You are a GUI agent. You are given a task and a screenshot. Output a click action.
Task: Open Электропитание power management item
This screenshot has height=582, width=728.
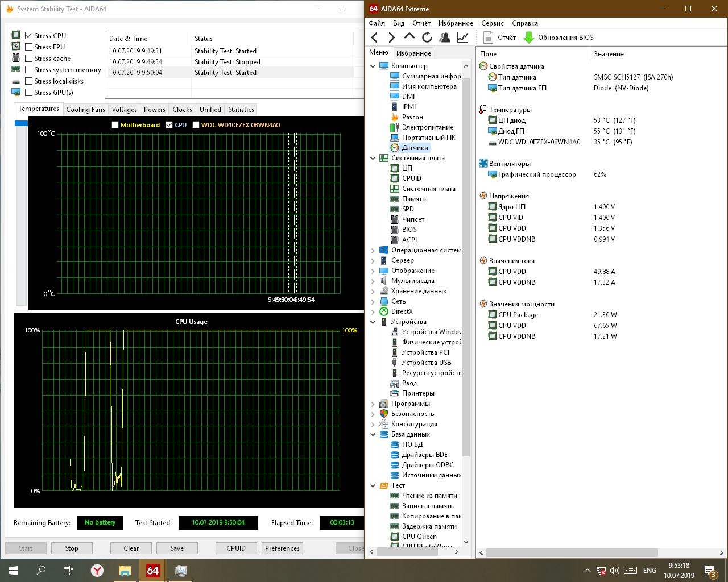click(x=421, y=127)
